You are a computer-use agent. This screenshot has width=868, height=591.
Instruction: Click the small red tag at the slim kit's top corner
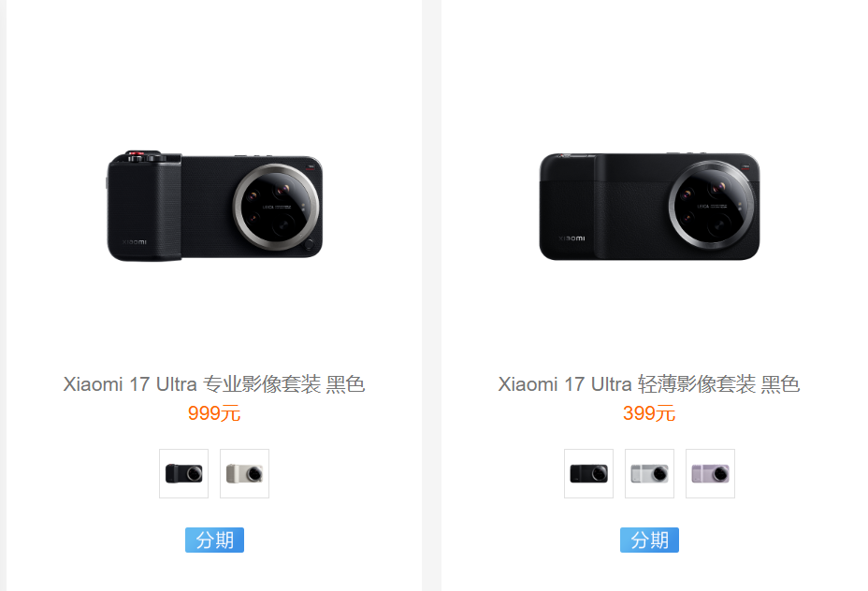click(x=745, y=166)
